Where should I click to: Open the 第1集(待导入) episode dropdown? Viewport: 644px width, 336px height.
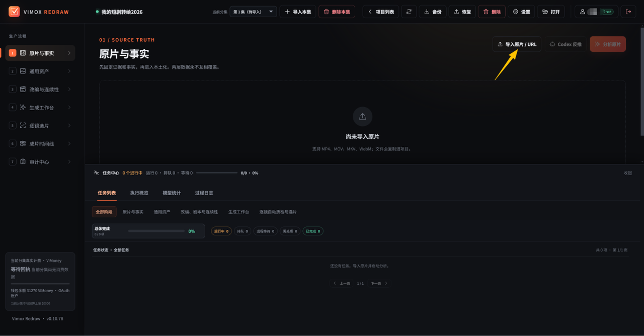253,12
